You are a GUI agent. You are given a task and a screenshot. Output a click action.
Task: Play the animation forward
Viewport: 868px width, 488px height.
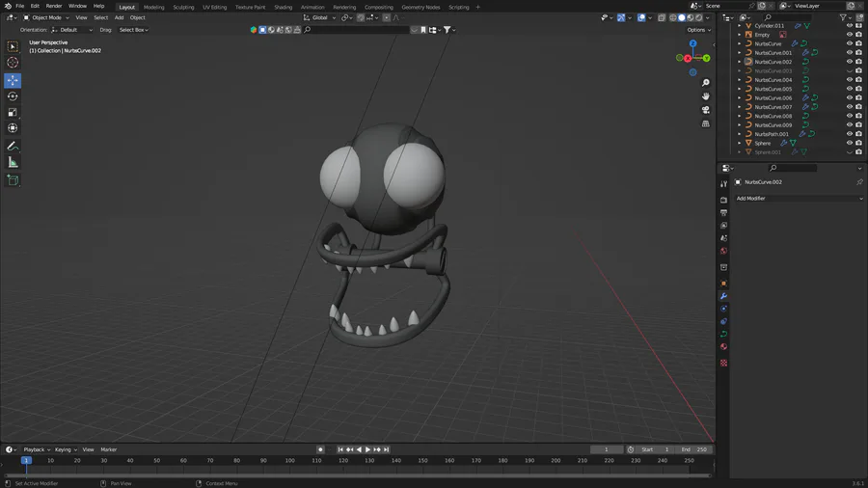[x=367, y=449]
